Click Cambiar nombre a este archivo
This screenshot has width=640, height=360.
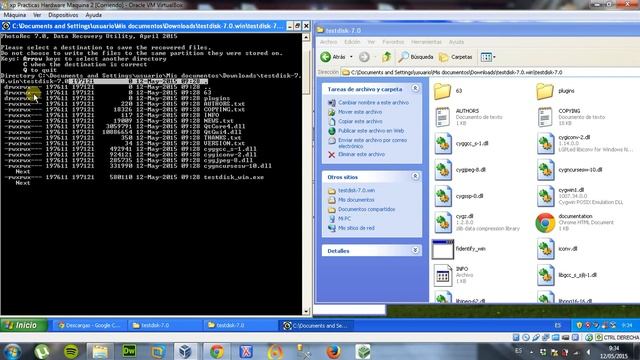tap(373, 102)
